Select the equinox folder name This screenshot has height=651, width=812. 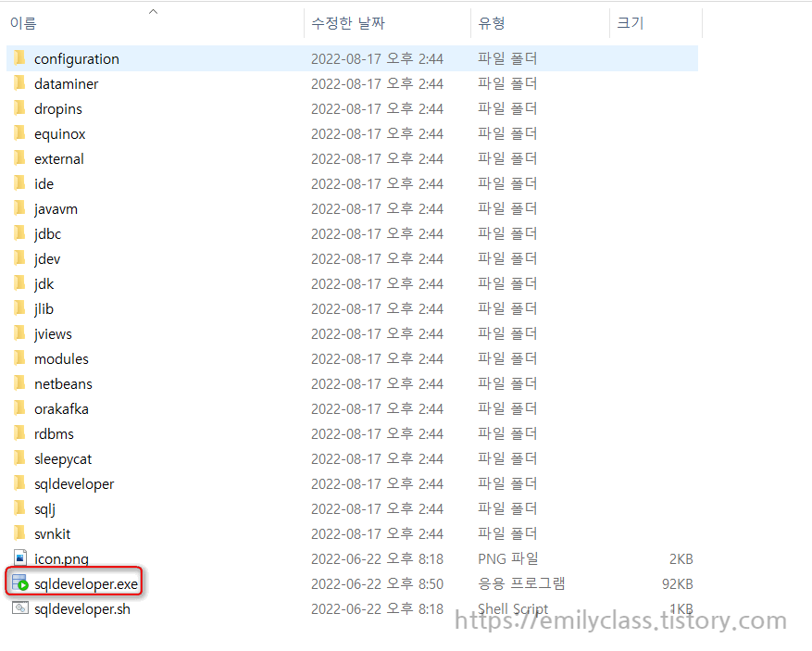pyautogui.click(x=59, y=134)
